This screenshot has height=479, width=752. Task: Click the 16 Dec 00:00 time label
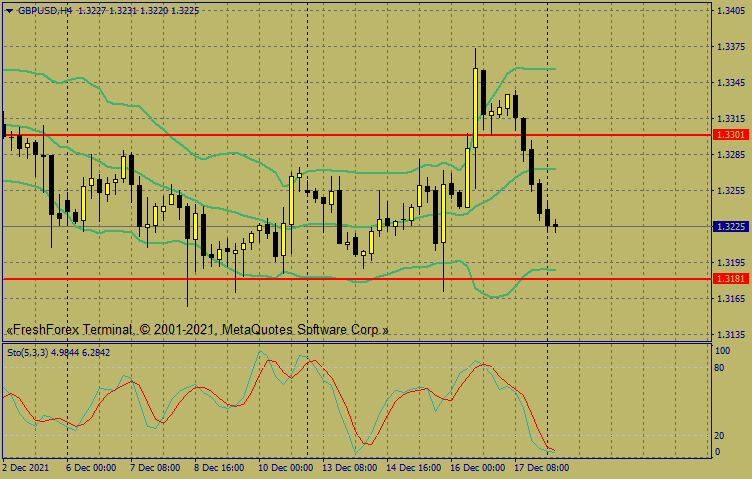click(x=476, y=467)
